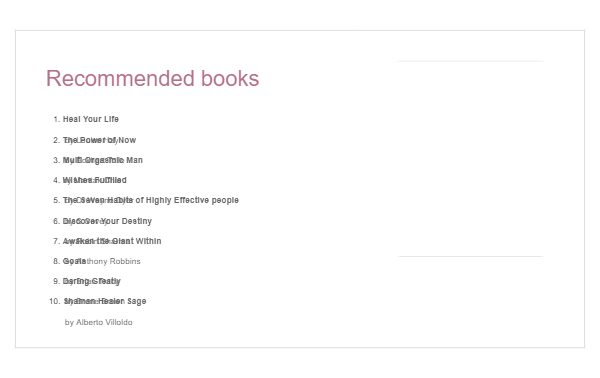Click the by Alberto Villoldo author line
This screenshot has width=600, height=378.
pyautogui.click(x=99, y=322)
